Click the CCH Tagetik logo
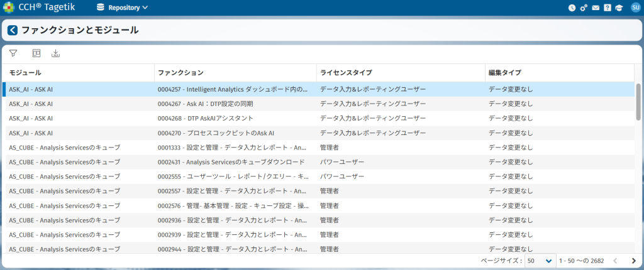The width and height of the screenshot is (644, 270). pos(8,8)
